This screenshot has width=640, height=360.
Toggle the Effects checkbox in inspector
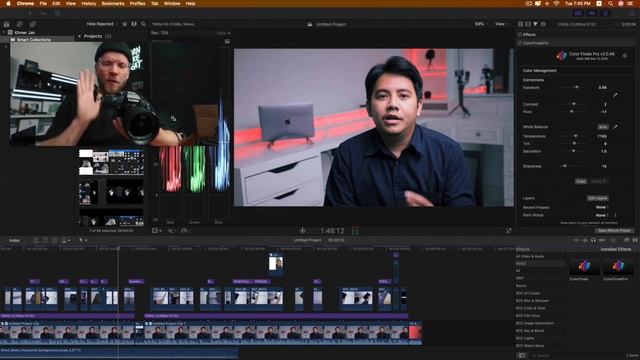coord(520,35)
